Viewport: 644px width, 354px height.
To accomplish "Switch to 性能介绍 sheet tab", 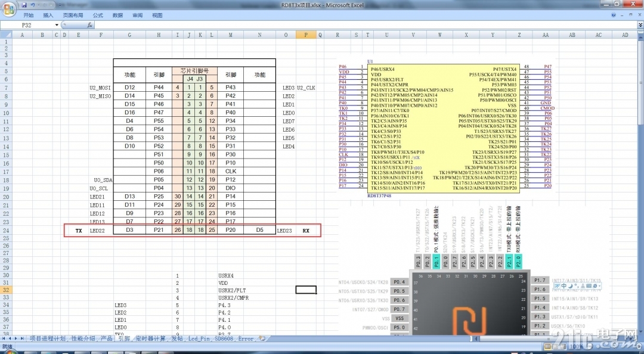I will click(83, 339).
